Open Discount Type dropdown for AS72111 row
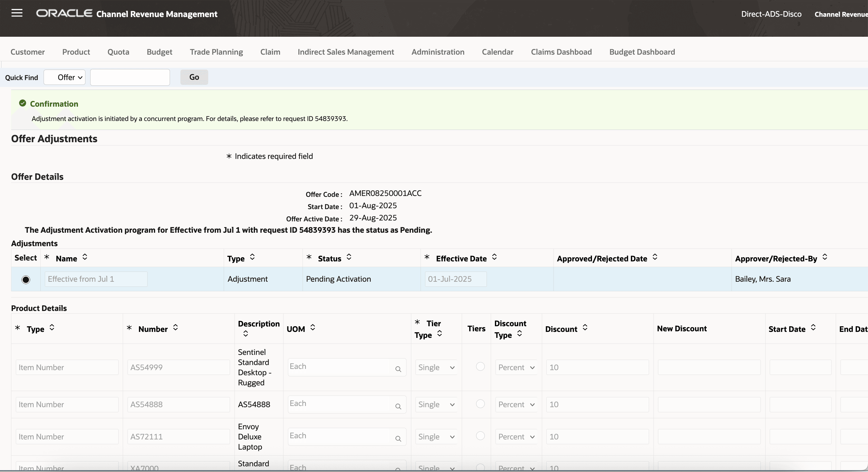The height and width of the screenshot is (472, 868). pos(516,437)
